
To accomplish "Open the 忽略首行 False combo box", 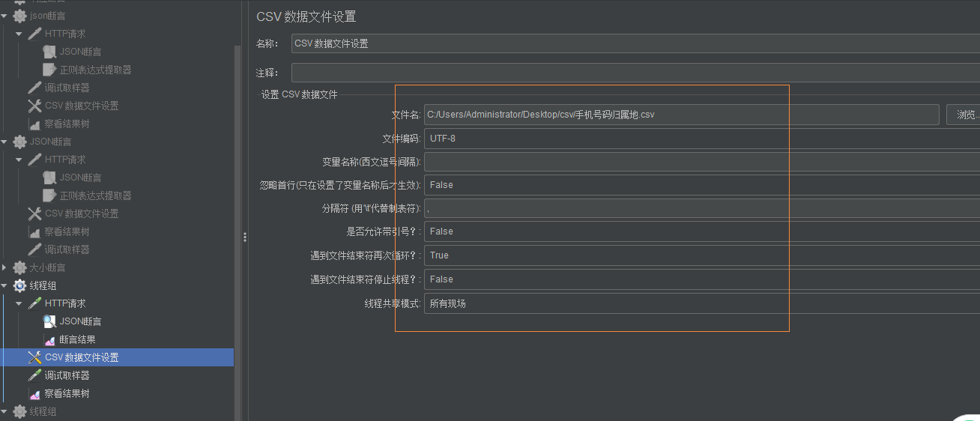I will (702, 185).
